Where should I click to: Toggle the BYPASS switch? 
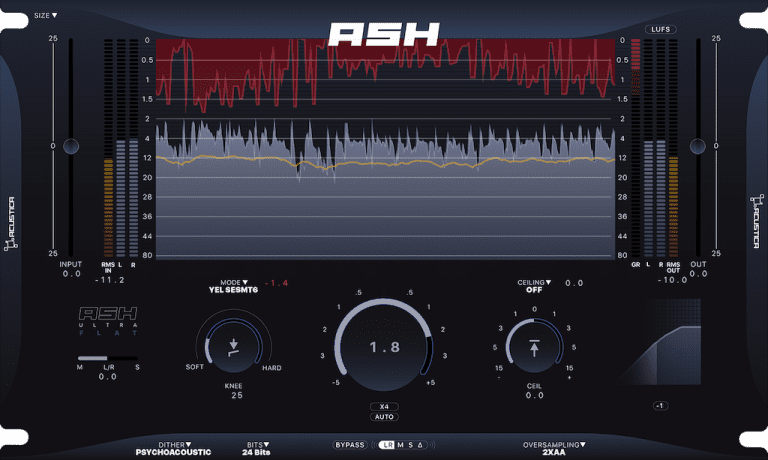point(351,445)
